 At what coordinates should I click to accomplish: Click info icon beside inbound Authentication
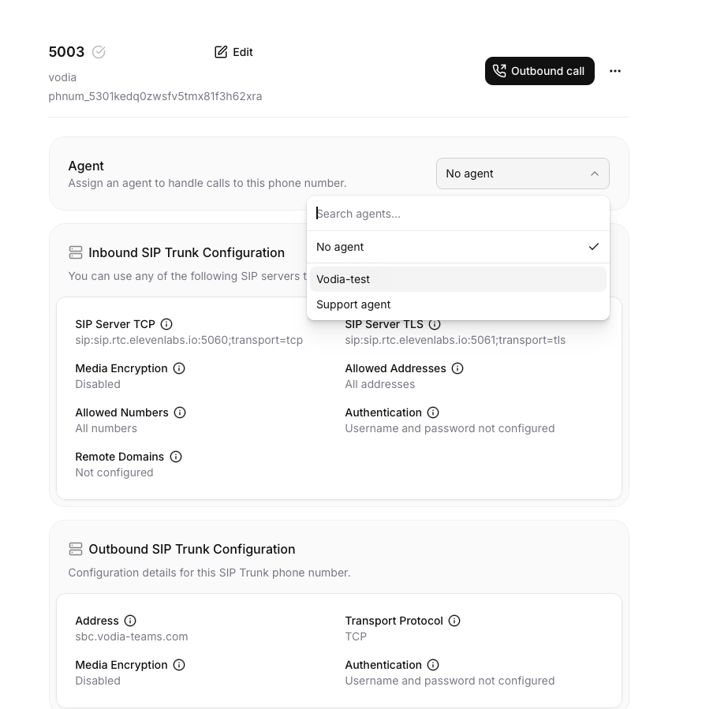433,412
